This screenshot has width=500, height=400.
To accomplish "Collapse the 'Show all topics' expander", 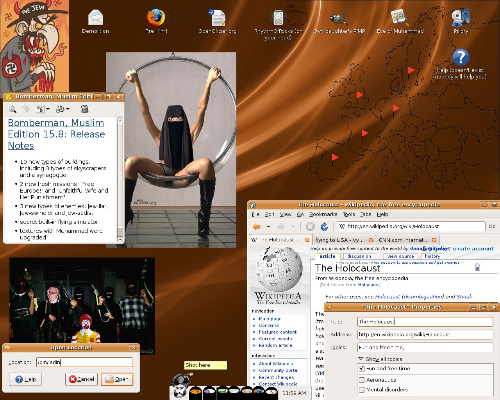I will [x=361, y=359].
